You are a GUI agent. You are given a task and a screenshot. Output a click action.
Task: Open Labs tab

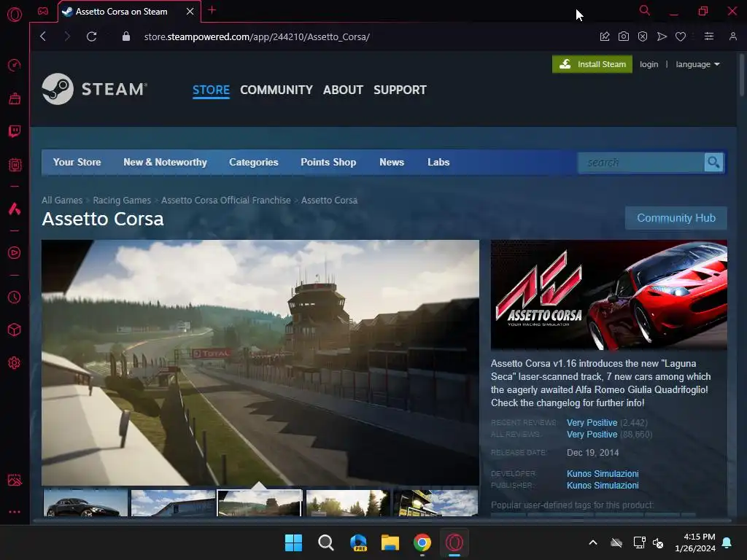438,163
